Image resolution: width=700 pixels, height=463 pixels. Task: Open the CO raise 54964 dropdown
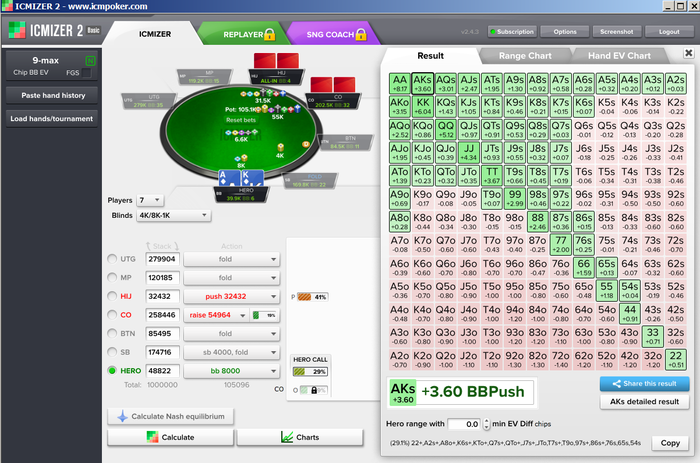(x=216, y=315)
